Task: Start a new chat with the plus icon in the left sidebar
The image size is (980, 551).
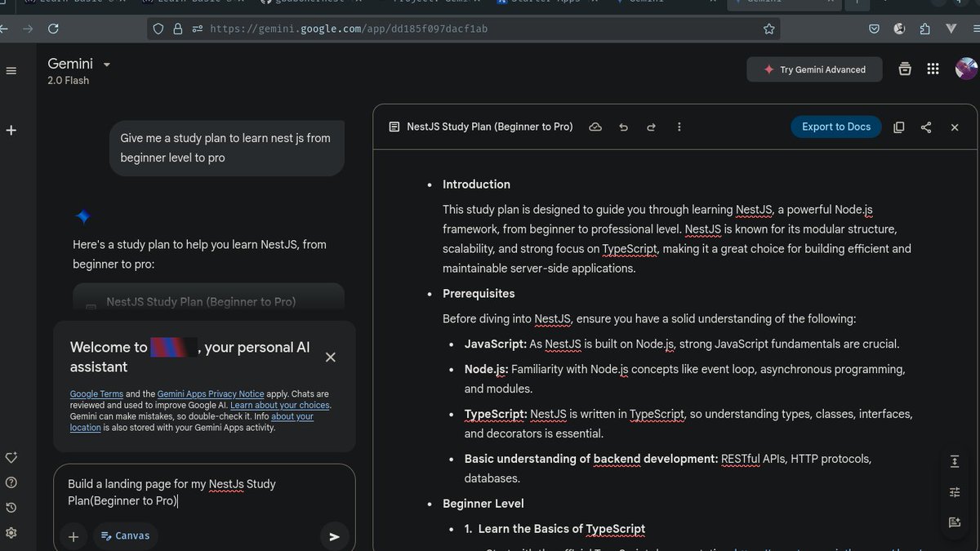Action: (x=11, y=130)
